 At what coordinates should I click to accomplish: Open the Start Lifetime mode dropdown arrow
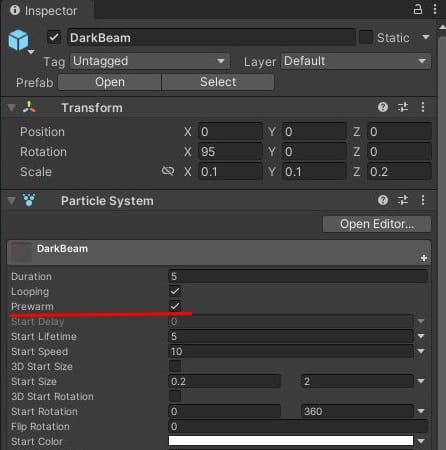421,336
